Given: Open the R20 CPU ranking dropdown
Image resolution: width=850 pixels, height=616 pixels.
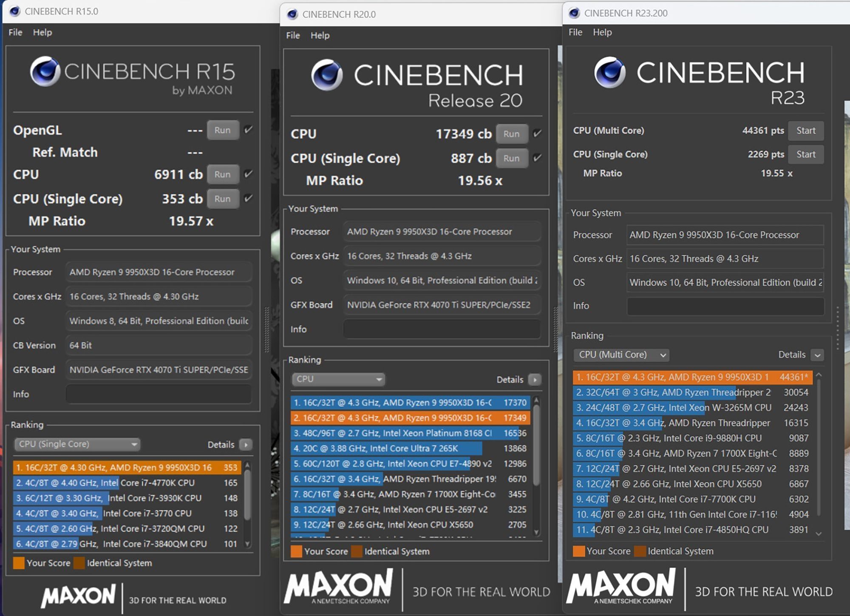Looking at the screenshot, I should (338, 379).
